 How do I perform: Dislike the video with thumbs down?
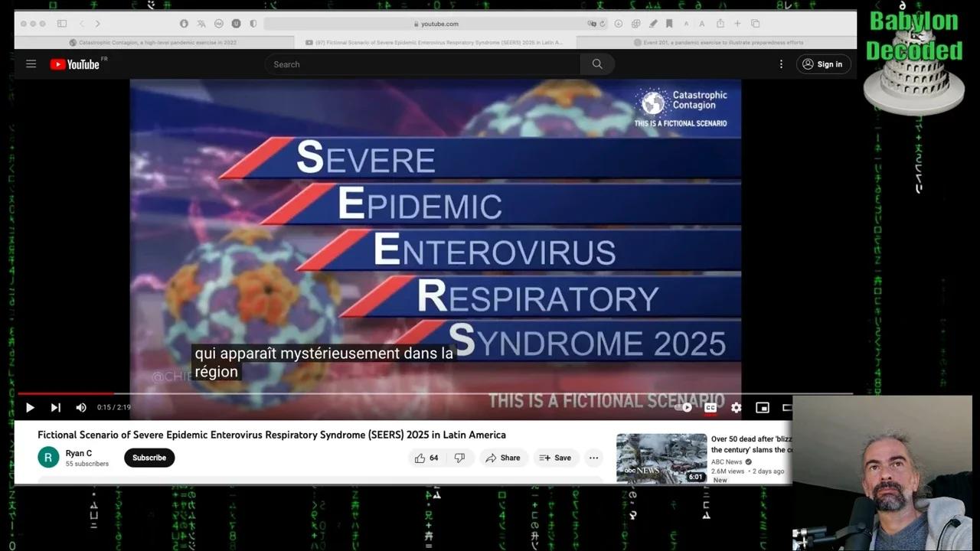coord(459,458)
